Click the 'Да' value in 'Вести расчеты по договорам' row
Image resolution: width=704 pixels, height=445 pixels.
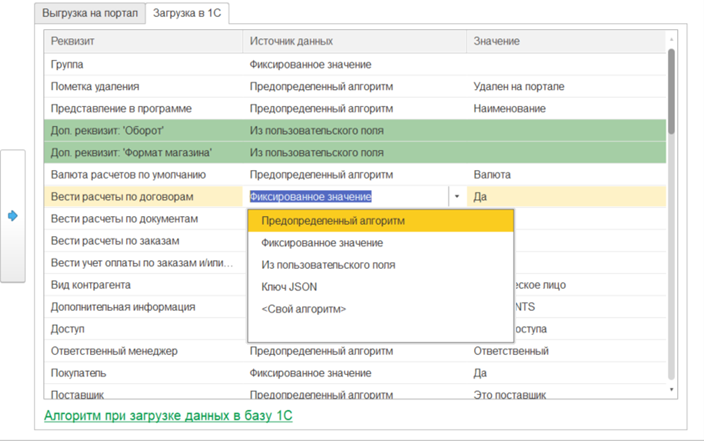point(481,197)
